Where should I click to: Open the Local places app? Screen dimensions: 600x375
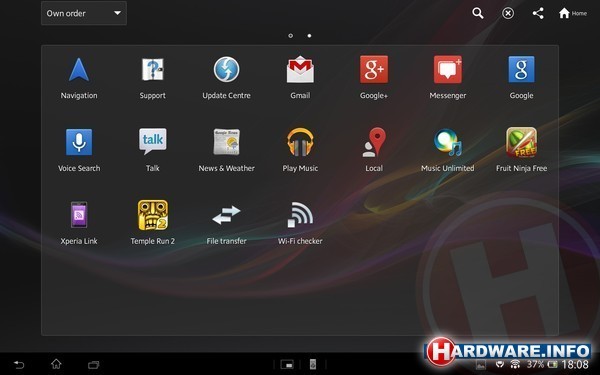coord(374,150)
